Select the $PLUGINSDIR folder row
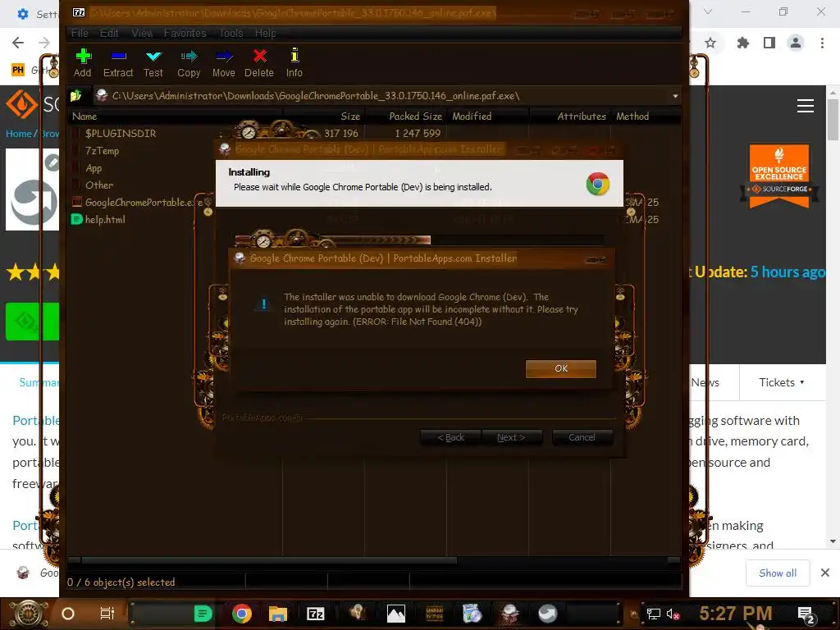This screenshot has width=840, height=630. click(121, 134)
